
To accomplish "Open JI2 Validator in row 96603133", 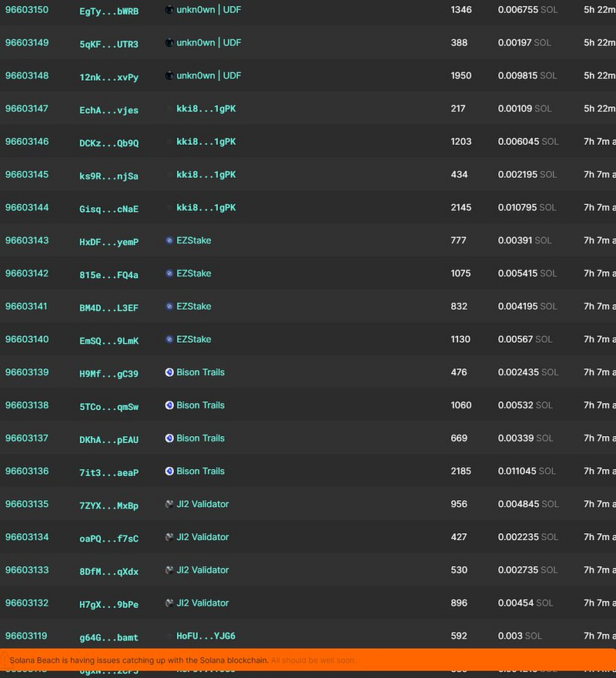I will click(203, 570).
